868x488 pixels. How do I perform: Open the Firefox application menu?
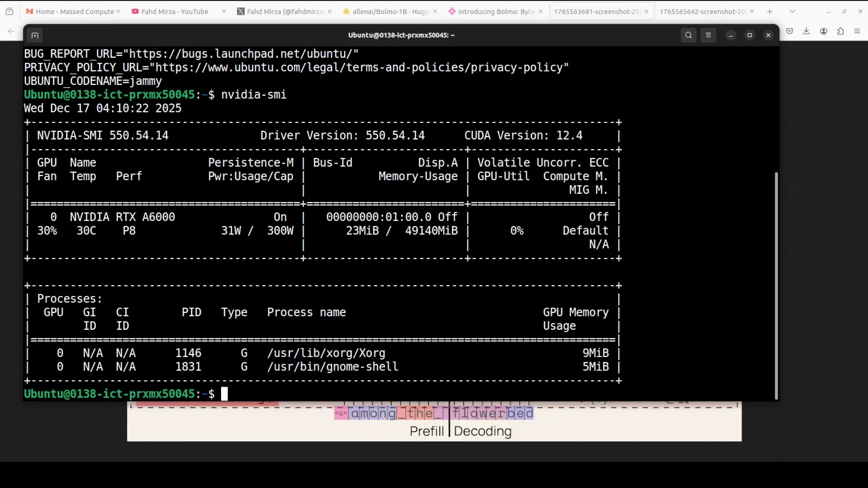click(857, 31)
